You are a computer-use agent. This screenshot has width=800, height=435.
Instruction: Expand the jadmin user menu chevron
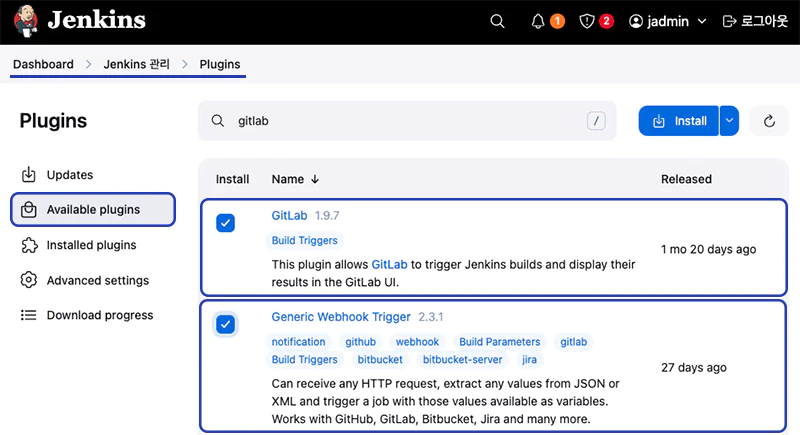coord(702,21)
